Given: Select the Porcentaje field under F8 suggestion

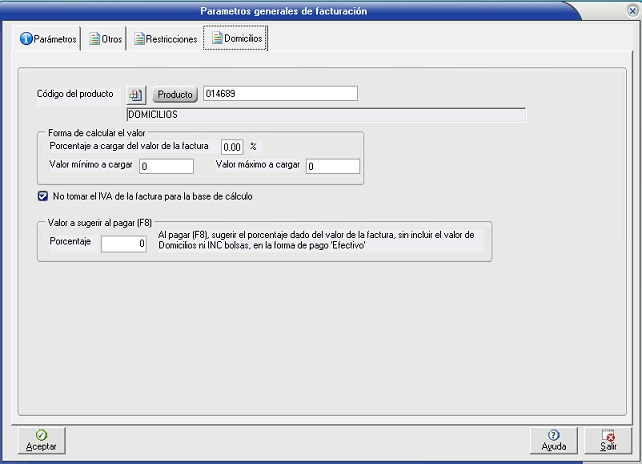Looking at the screenshot, I should 125,242.
